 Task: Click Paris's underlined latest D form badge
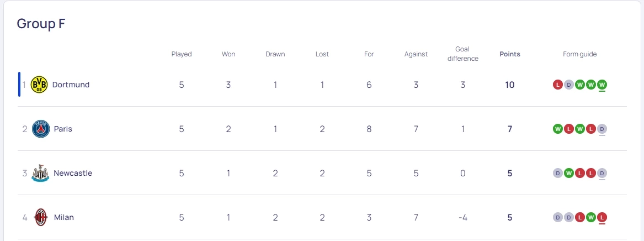click(602, 129)
